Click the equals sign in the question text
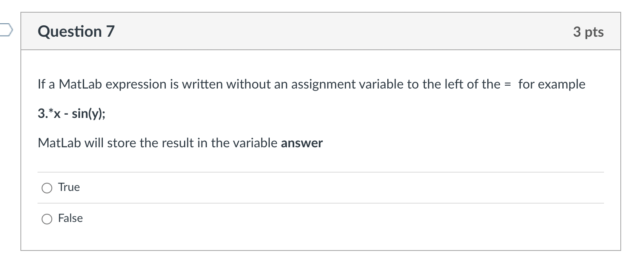This screenshot has width=644, height=266. (507, 84)
